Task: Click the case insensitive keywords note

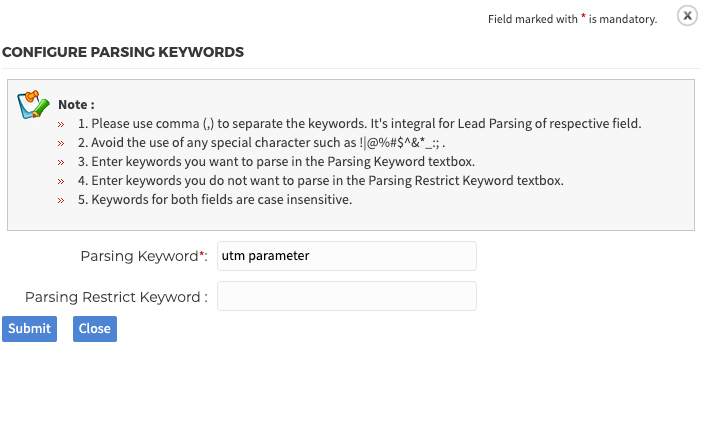Action: coord(215,200)
